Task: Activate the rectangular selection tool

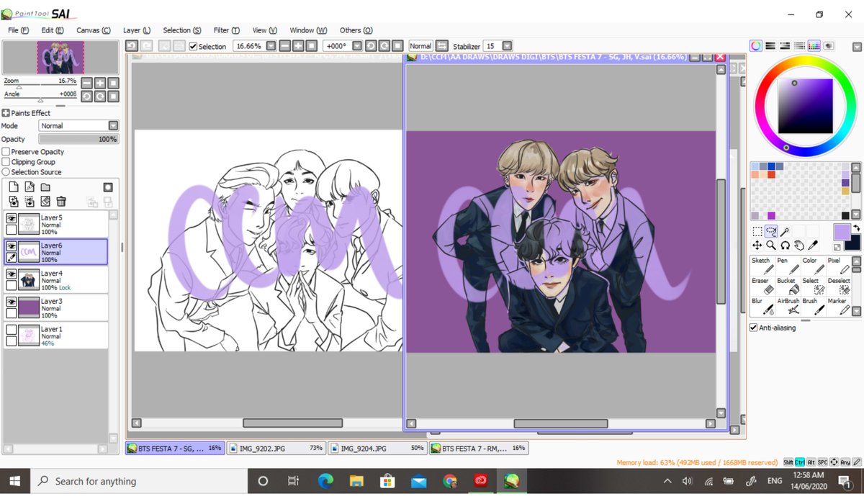Action: click(757, 232)
